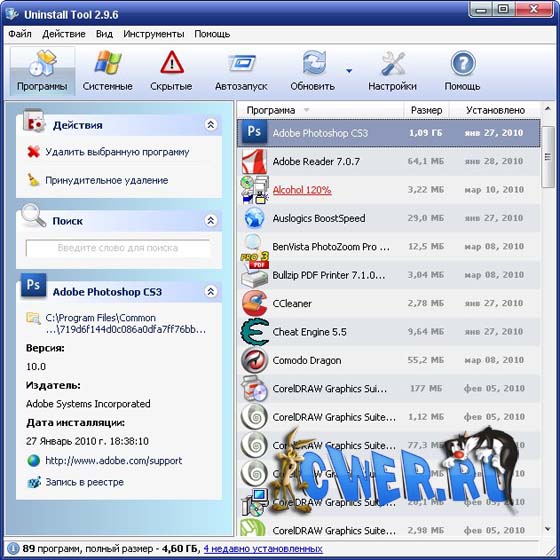
Task: Click the Photoshop Ps icon in details panel
Action: click(33, 285)
